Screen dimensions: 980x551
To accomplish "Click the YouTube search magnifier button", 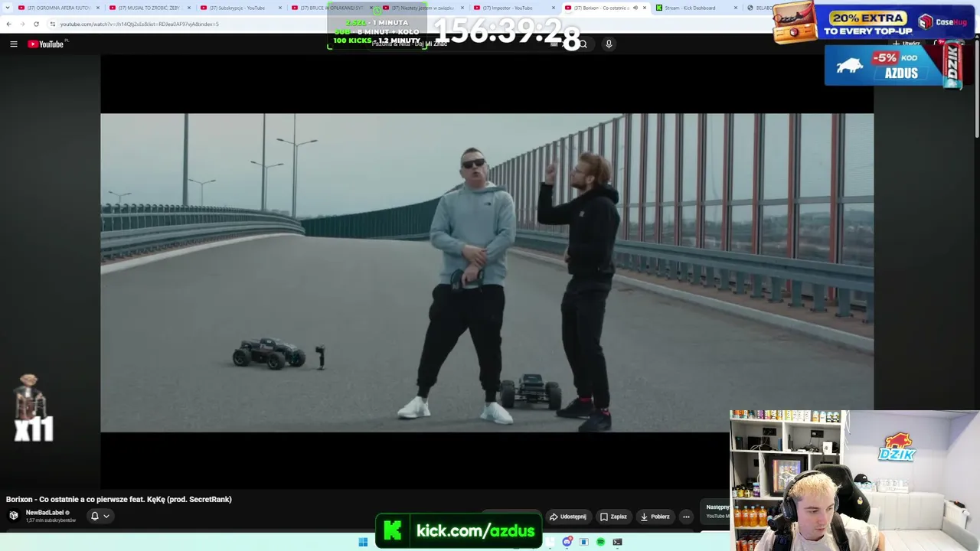I will (583, 44).
